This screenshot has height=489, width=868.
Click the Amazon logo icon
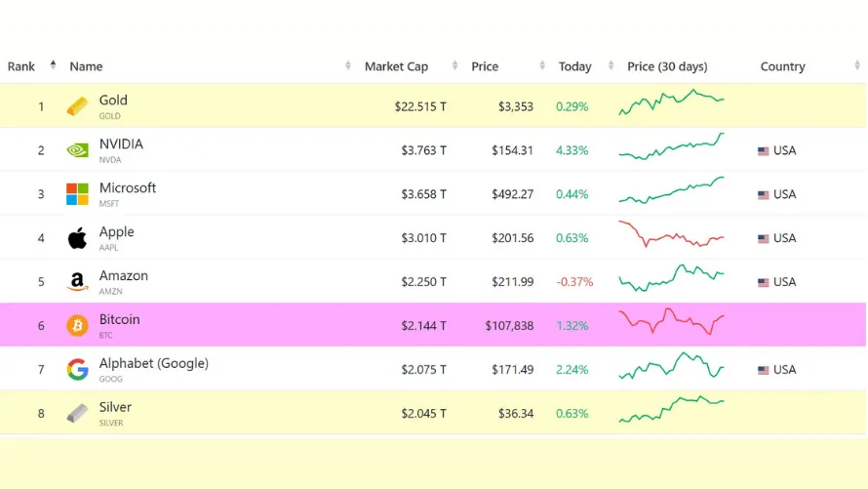click(77, 282)
